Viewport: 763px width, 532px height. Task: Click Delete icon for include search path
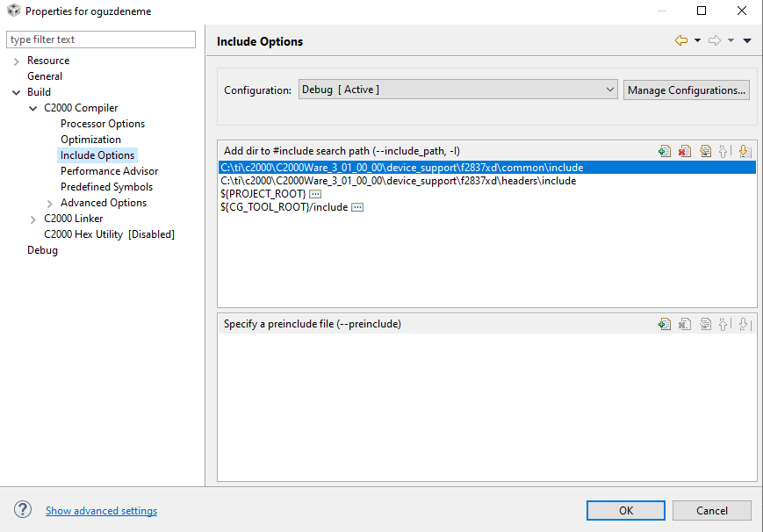point(685,151)
